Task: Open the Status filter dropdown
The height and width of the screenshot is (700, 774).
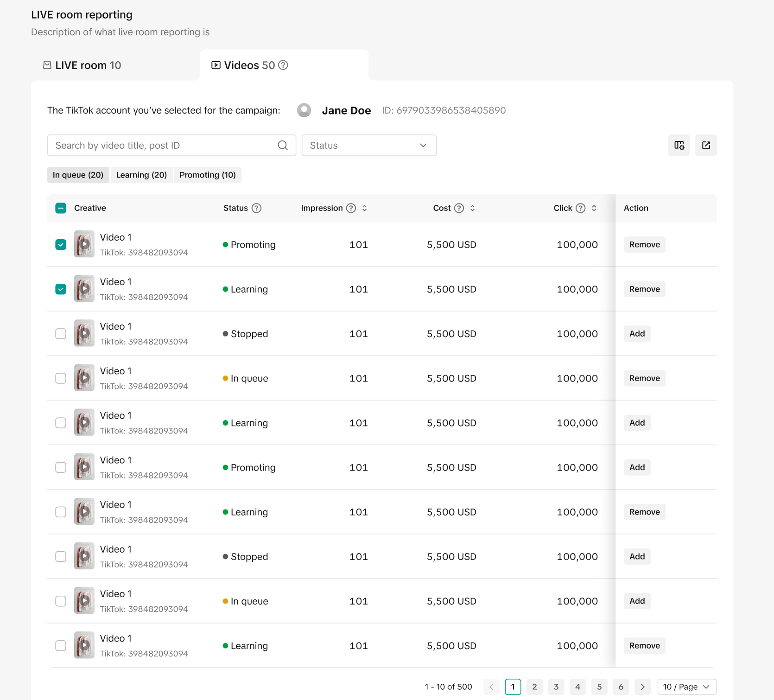Action: [368, 146]
